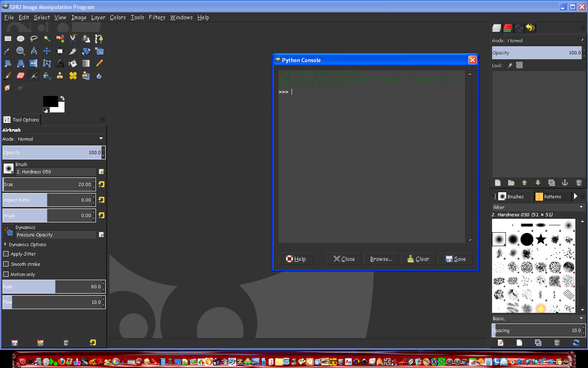Open the Filters menu

(x=157, y=17)
